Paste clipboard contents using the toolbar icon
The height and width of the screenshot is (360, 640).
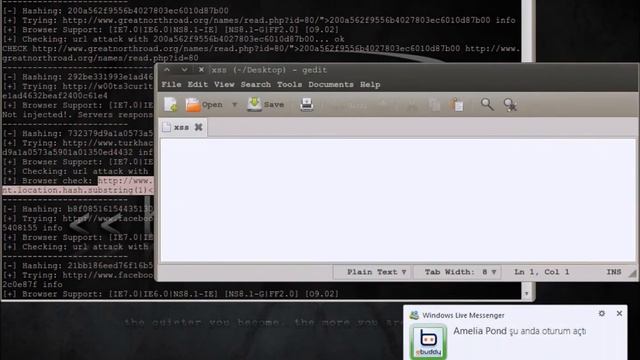457,105
